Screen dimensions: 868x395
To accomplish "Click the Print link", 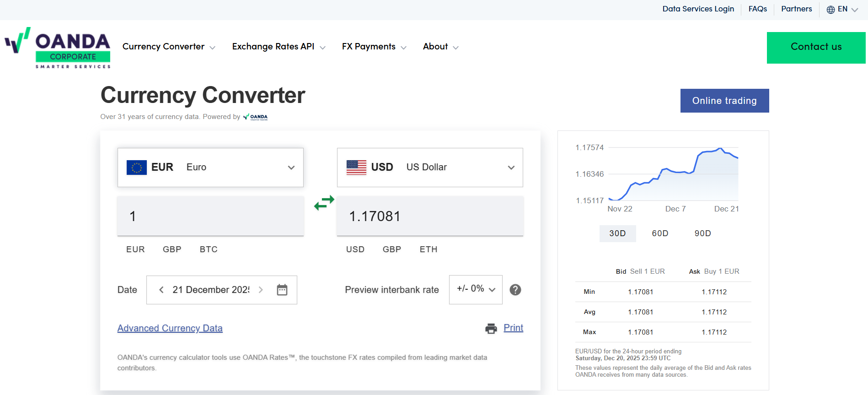I will click(514, 328).
